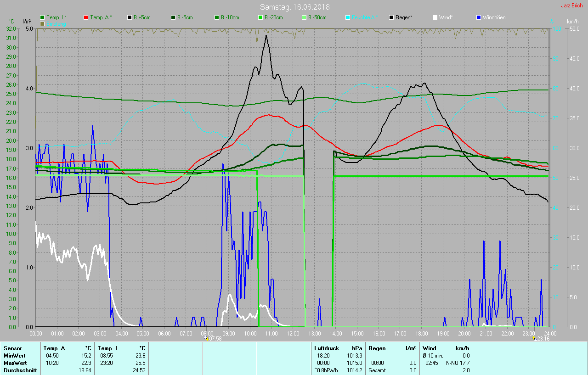Viewport: 588px width, 375px height.
Task: Select the Durchschnitt row label
Action: 20,370
